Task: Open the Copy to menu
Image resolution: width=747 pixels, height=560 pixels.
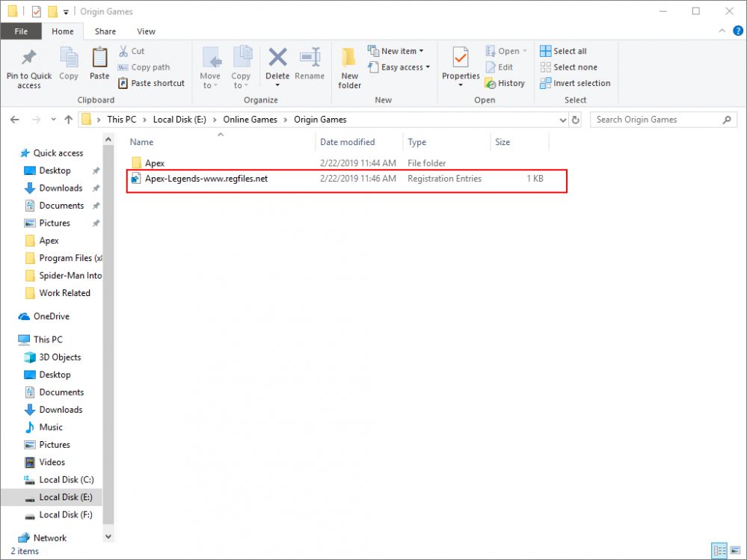Action: point(241,67)
